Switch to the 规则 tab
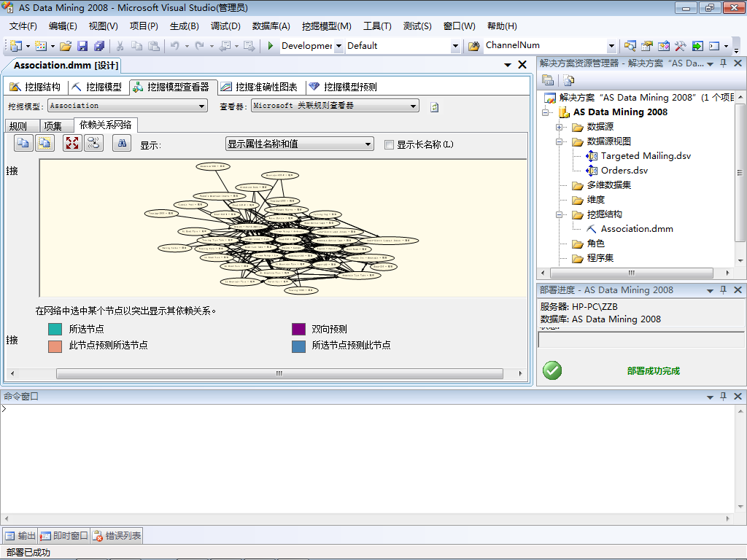This screenshot has height=560, width=747. pos(18,125)
